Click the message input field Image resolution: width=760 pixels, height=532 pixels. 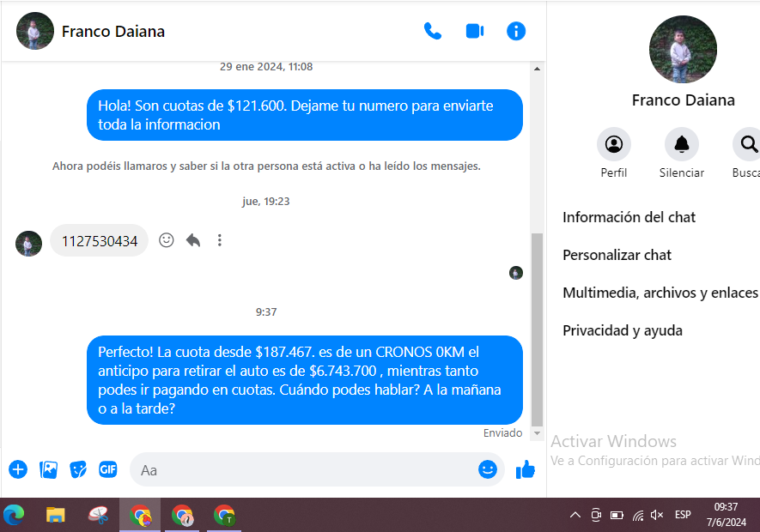[301, 470]
